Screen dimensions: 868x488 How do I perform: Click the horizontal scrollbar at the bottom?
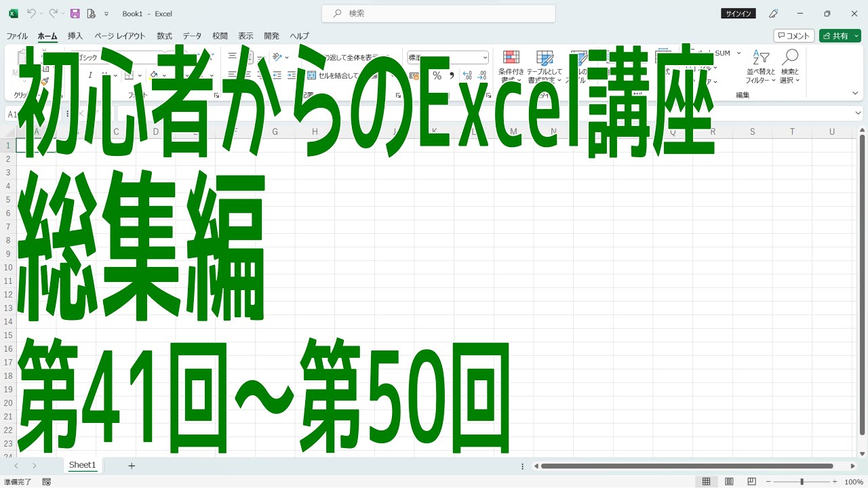coord(686,466)
